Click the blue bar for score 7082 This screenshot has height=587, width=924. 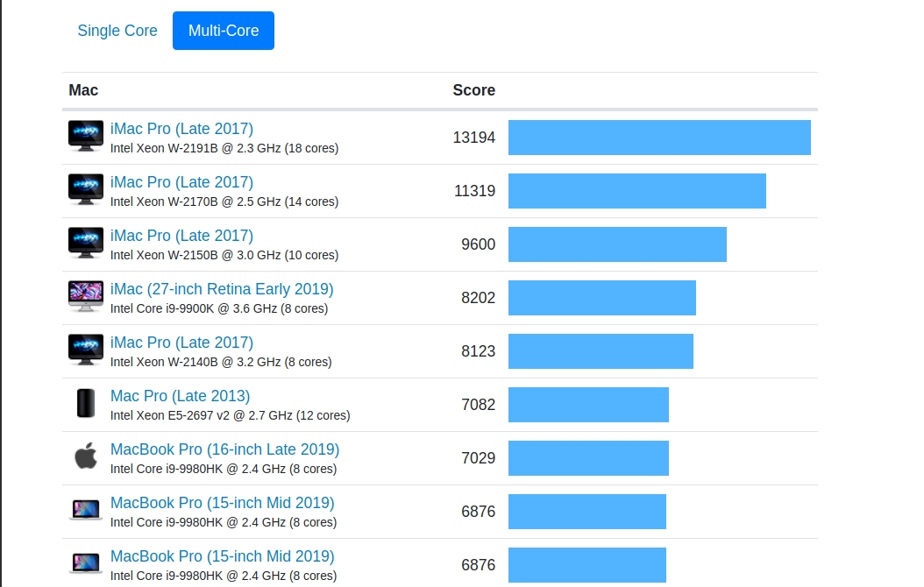tap(588, 405)
